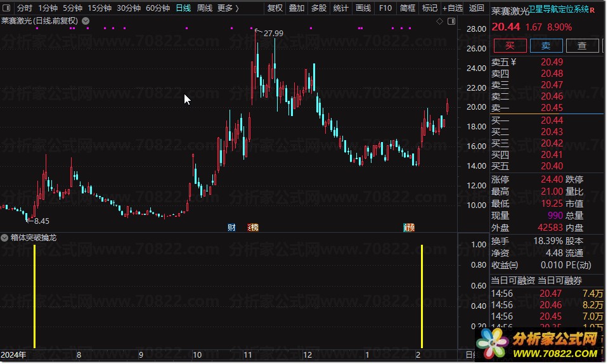Click the 标记 mark button

(x=430, y=8)
